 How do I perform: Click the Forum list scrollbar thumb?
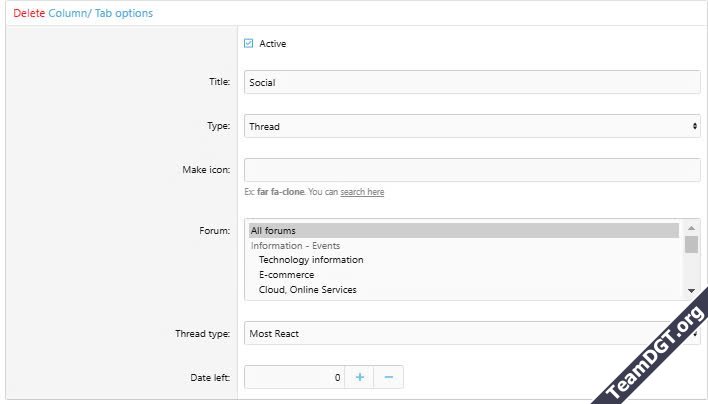691,245
